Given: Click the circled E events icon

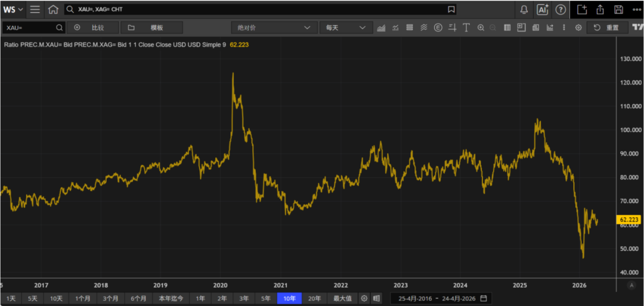Looking at the screenshot, I should 438,28.
